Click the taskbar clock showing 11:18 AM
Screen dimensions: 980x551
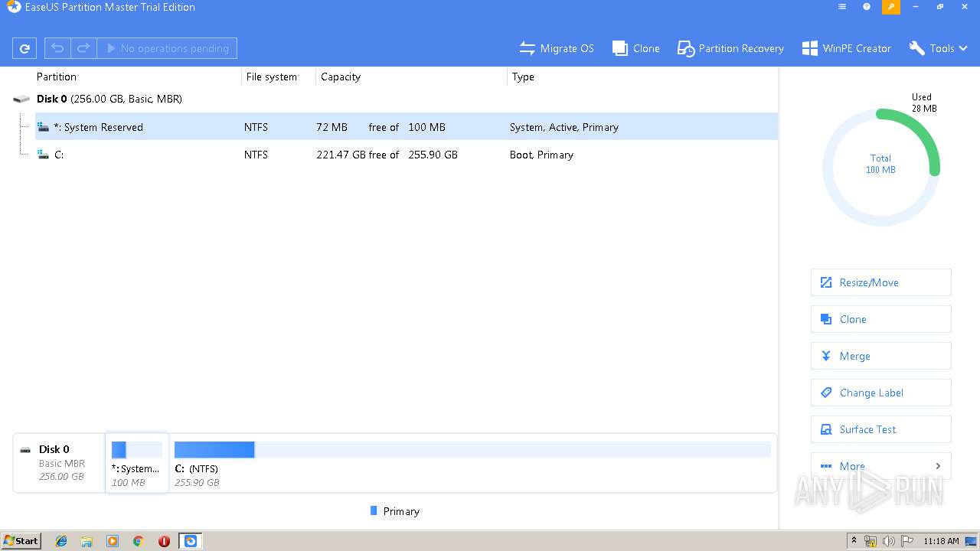(941, 541)
